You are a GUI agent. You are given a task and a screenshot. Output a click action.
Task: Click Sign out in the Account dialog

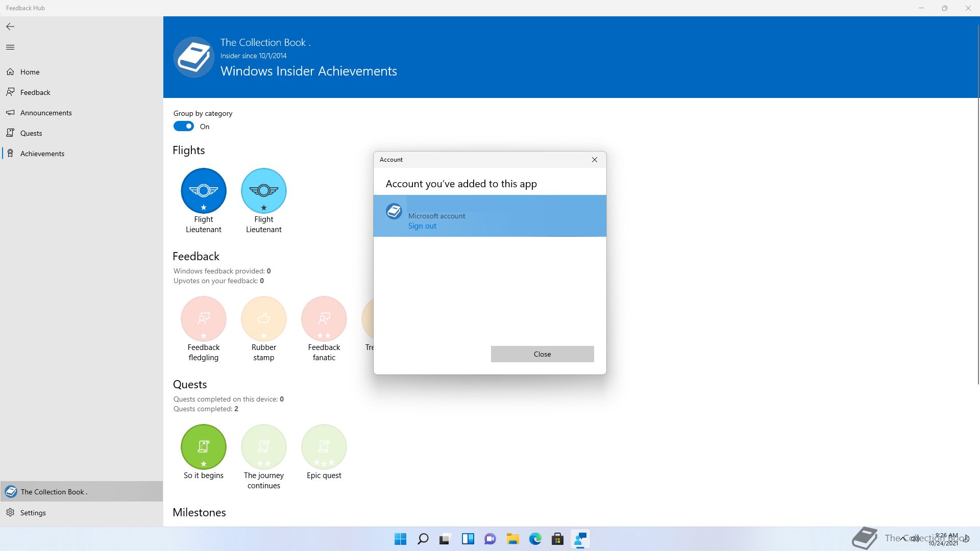(422, 226)
